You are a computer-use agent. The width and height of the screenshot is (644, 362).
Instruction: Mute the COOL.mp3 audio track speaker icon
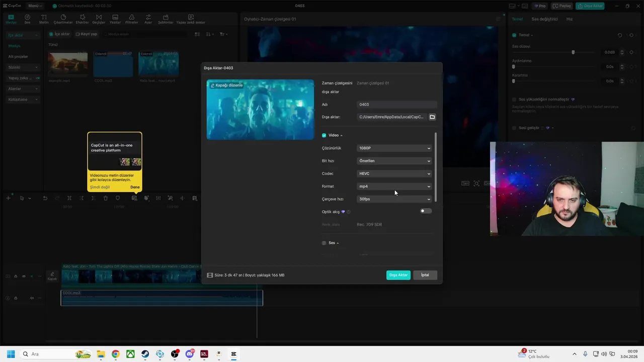[32, 298]
